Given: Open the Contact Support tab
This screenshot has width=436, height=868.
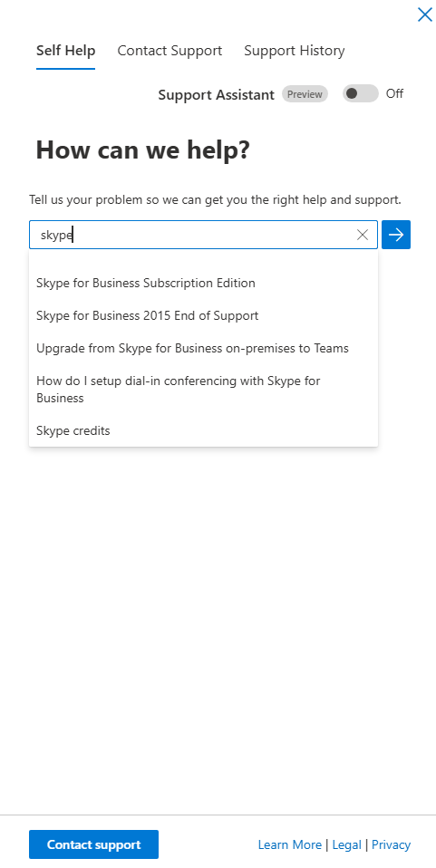Looking at the screenshot, I should tap(170, 51).
